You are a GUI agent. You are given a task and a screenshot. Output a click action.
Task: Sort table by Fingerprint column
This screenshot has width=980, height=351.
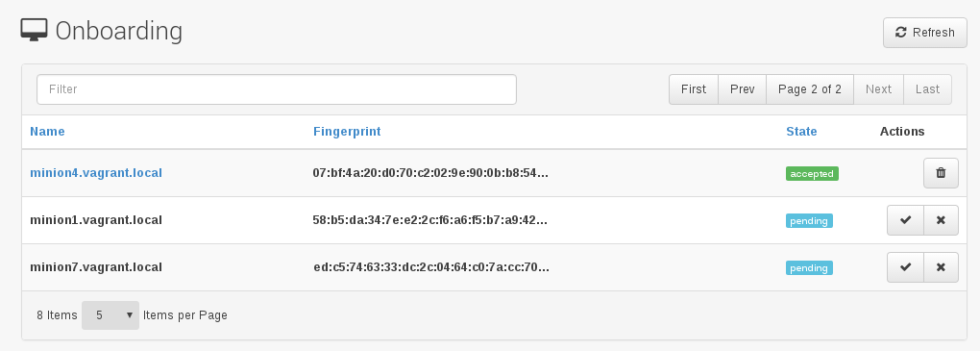coord(347,132)
